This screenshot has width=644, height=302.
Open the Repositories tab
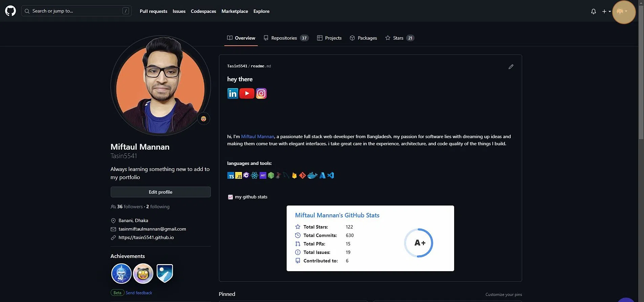[x=286, y=38]
